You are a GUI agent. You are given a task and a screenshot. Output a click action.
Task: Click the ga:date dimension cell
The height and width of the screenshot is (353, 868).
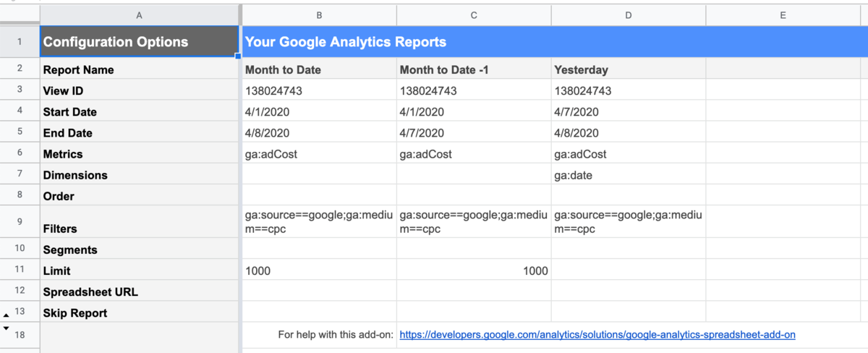[629, 174]
